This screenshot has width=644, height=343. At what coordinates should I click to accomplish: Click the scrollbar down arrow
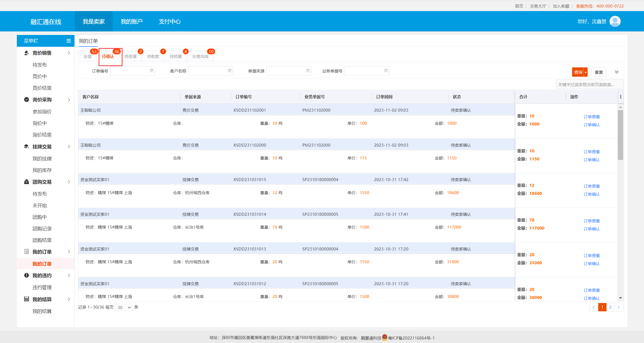pyautogui.click(x=620, y=298)
